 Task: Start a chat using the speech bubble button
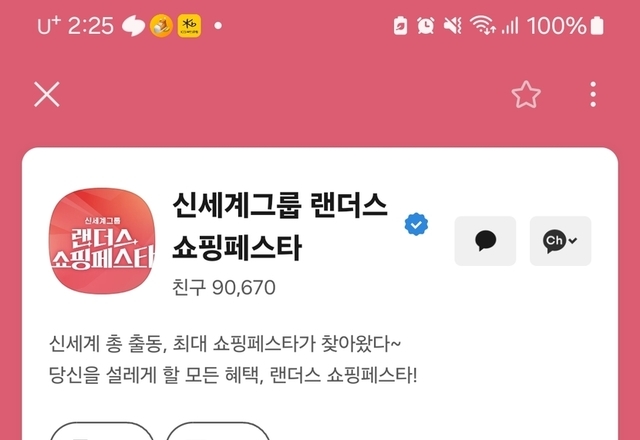point(485,241)
